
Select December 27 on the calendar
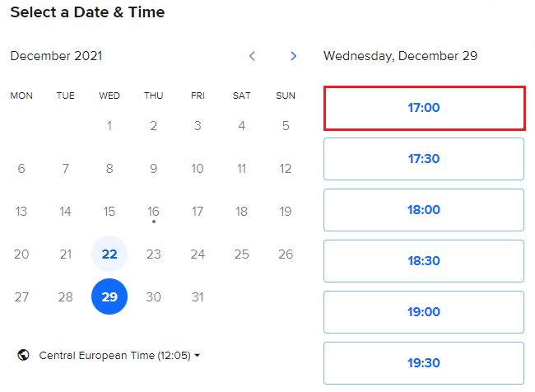tap(21, 296)
